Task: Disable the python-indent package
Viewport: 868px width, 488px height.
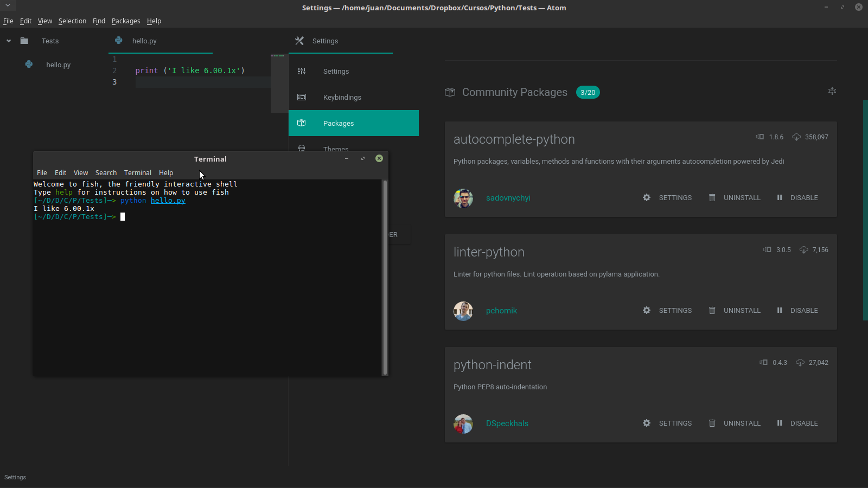Action: pos(797,423)
